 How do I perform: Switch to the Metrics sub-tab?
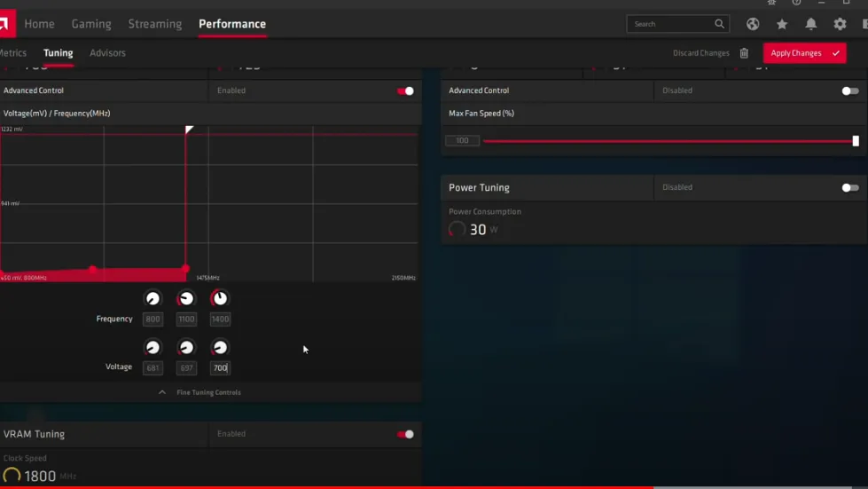[13, 53]
